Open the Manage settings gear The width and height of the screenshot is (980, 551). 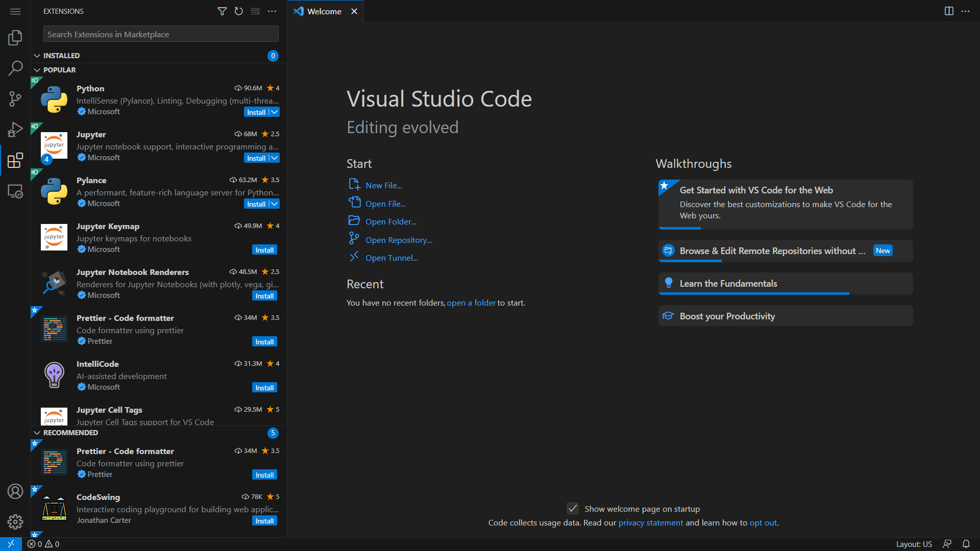[15, 521]
